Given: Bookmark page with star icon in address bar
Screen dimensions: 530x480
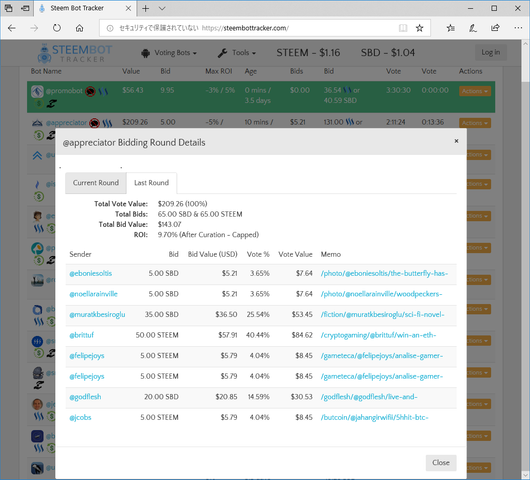Looking at the screenshot, I should pos(419,28).
